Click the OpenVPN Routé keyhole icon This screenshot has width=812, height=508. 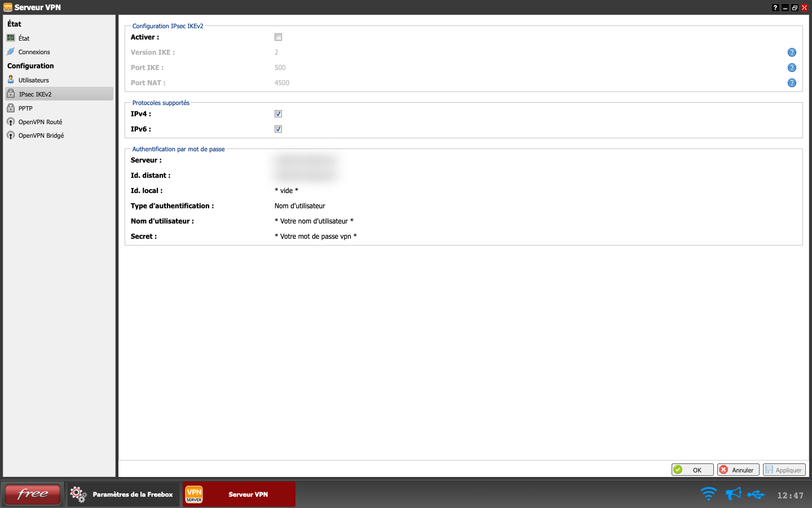[x=11, y=122]
